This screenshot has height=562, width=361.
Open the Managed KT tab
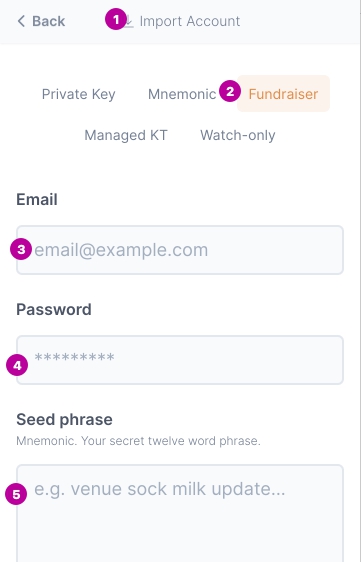[126, 135]
